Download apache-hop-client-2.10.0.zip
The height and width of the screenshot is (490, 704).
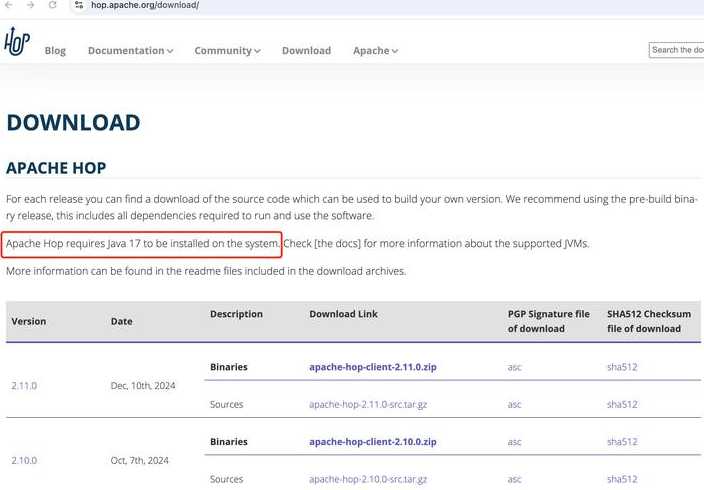point(373,441)
